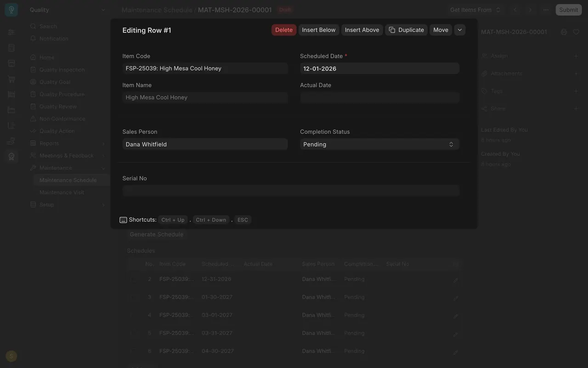Expand the Reports section in sidebar
This screenshot has width=588, height=368.
click(x=103, y=144)
